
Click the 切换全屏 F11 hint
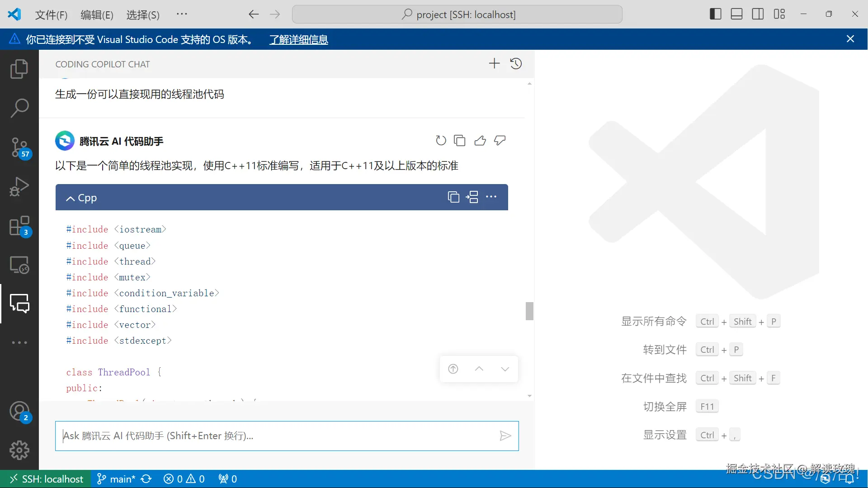680,407
